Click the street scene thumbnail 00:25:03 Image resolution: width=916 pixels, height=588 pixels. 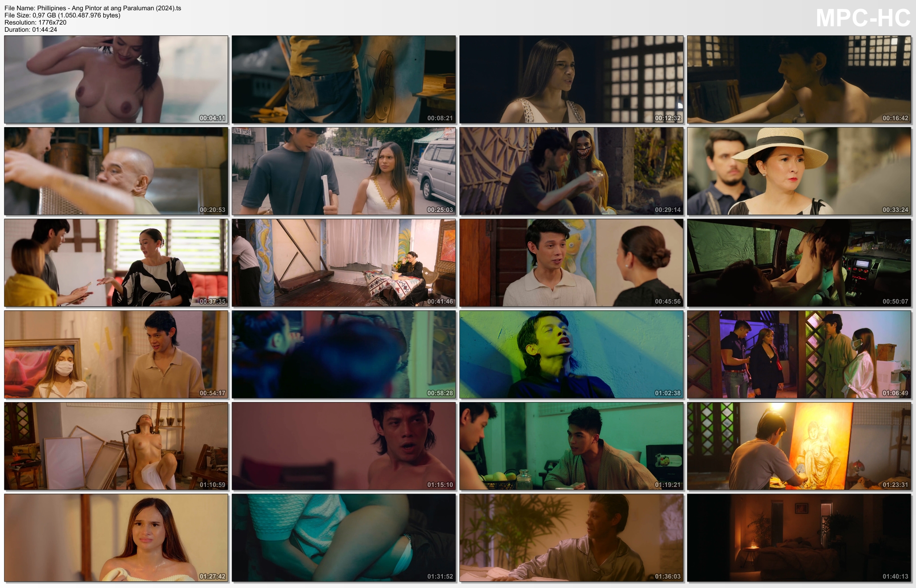[x=343, y=171]
